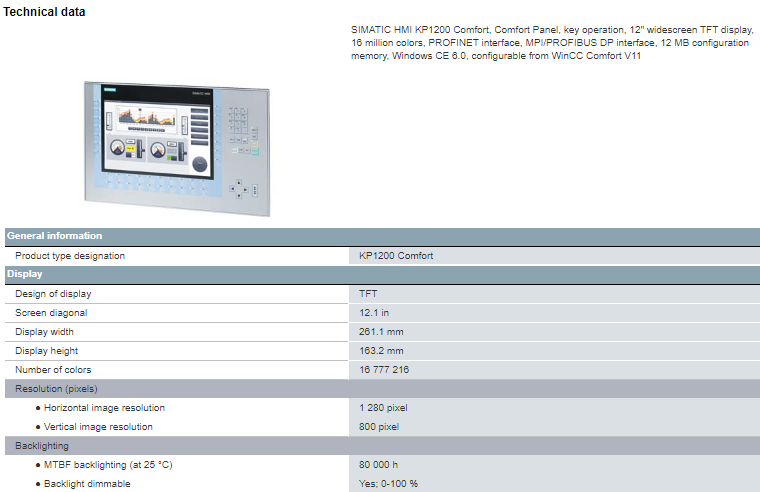Select the 'Horizontal image resolution' label
The height and width of the screenshot is (492, 760).
pos(104,408)
